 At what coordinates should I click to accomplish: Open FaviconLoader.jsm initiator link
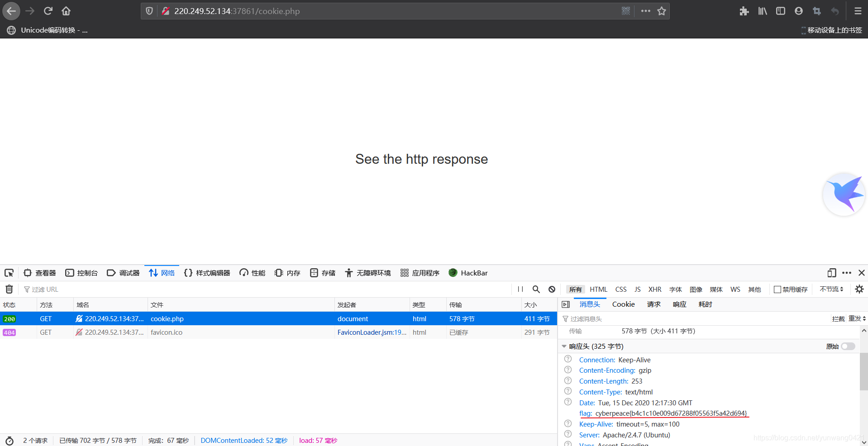(x=372, y=332)
